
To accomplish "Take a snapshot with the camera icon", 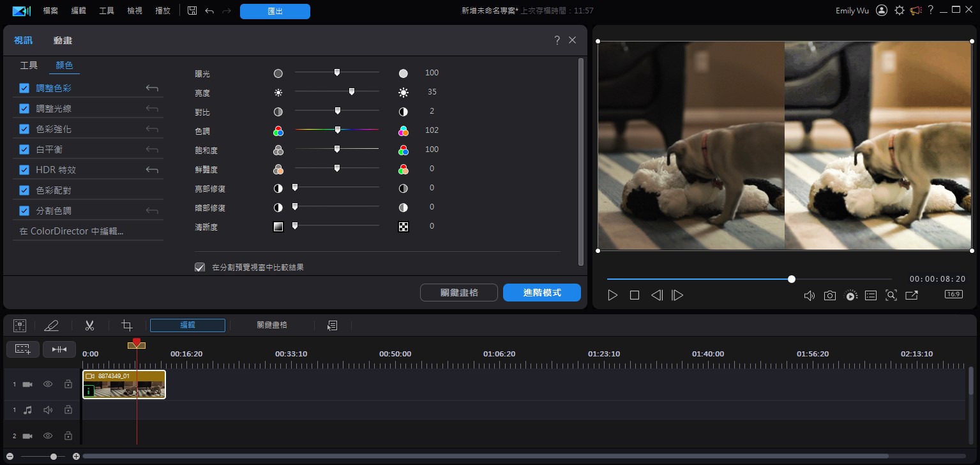I will pyautogui.click(x=829, y=296).
